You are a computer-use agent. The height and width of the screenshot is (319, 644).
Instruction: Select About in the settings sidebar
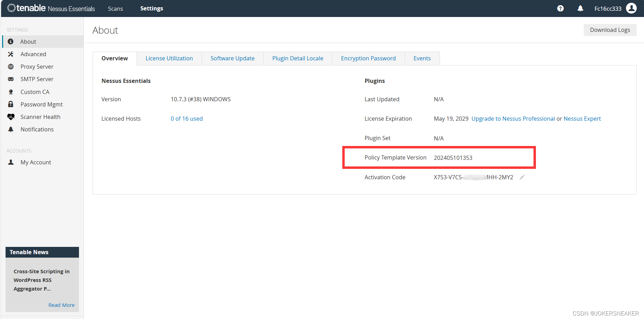pyautogui.click(x=43, y=42)
